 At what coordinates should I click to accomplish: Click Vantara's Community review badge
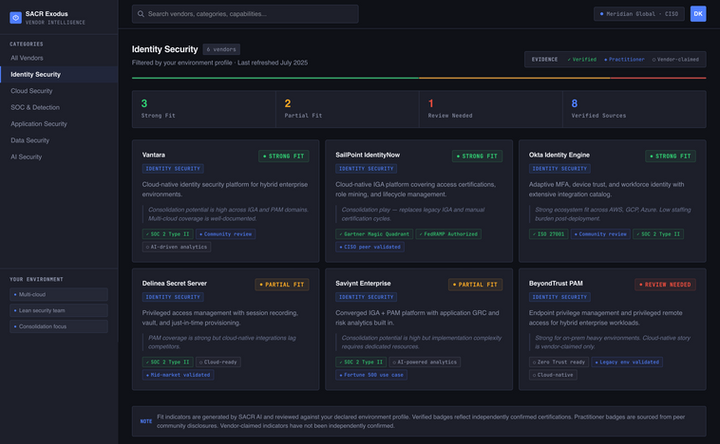point(225,234)
